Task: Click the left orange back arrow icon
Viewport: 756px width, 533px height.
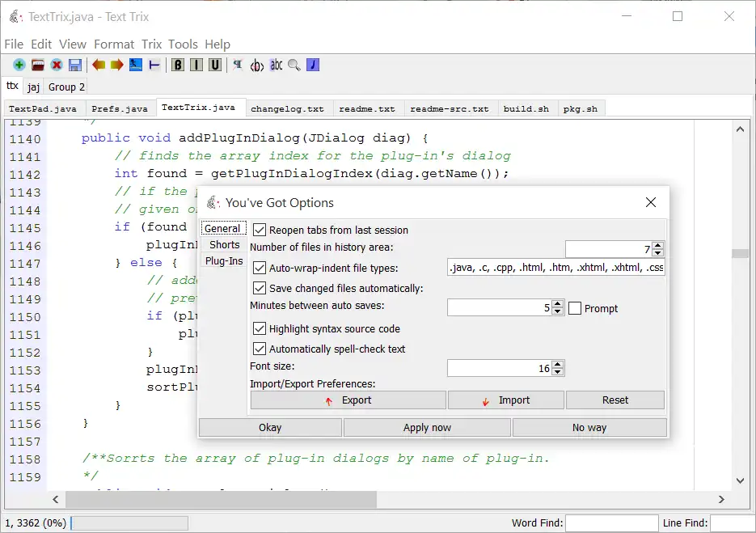Action: click(99, 65)
